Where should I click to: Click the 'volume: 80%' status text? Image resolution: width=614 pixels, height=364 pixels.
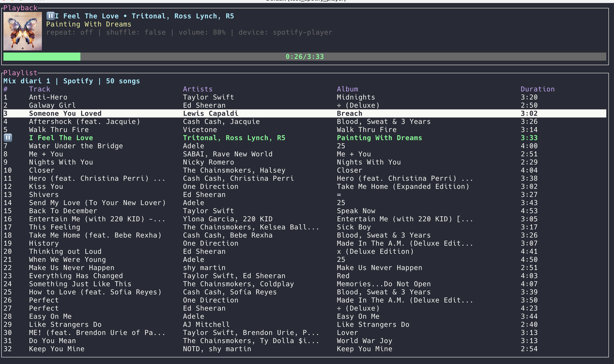tap(202, 32)
